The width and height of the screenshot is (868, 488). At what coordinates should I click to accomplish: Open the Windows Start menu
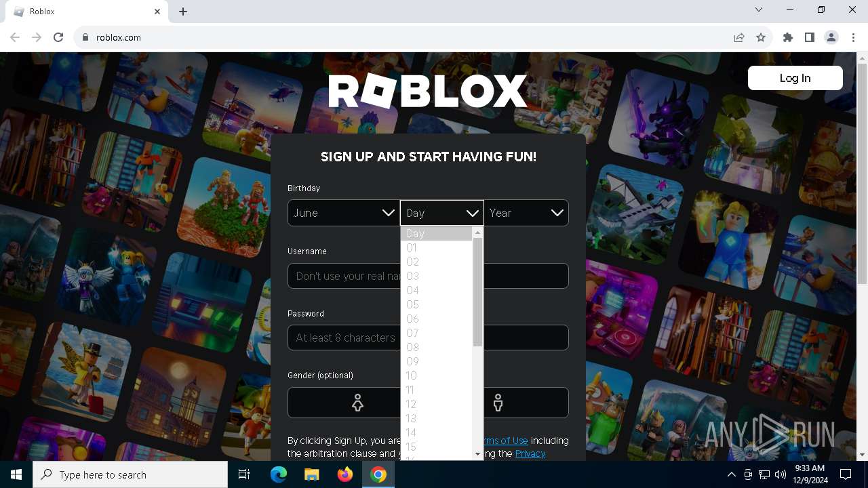(x=16, y=474)
